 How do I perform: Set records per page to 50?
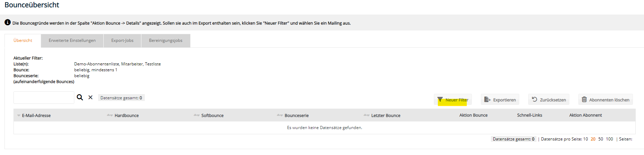[601, 139]
